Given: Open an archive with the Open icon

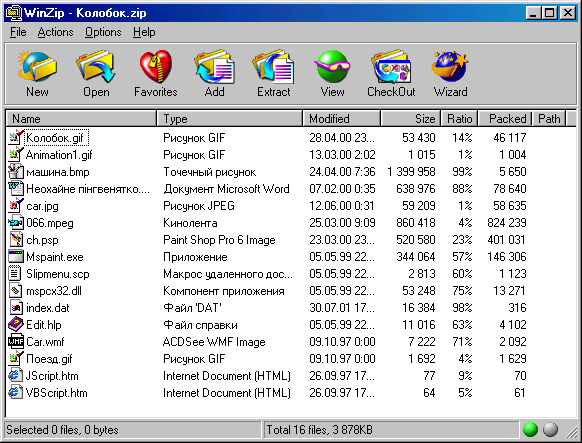Looking at the screenshot, I should click(x=96, y=73).
